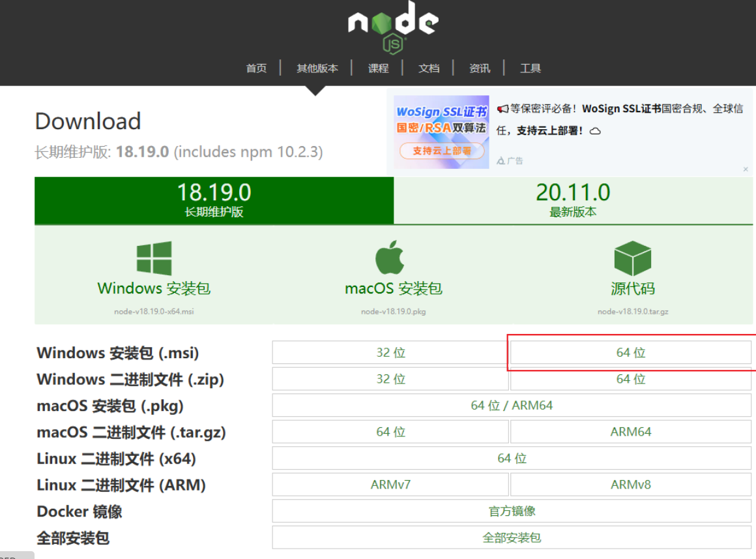Click node-v18.19.0.tar.gz file name
The image size is (756, 559).
click(633, 311)
